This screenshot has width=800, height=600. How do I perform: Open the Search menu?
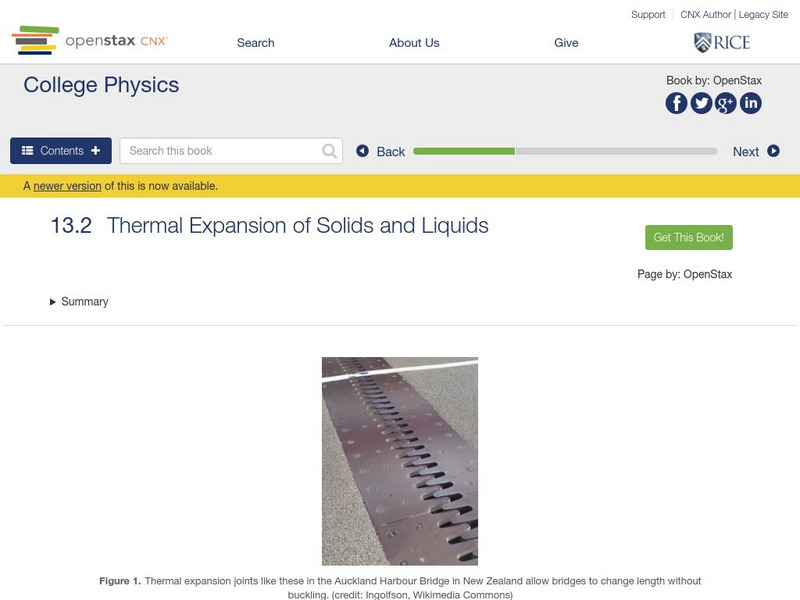[254, 42]
